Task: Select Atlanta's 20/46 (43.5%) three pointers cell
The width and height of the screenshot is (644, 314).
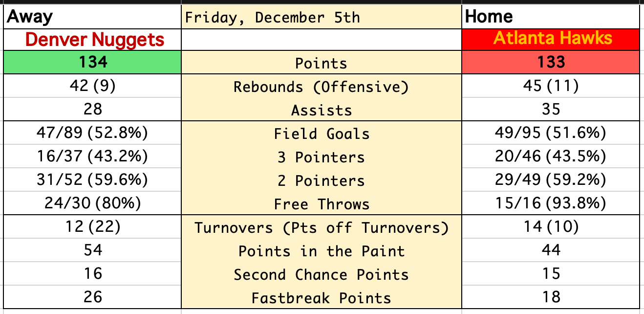Action: pos(550,157)
